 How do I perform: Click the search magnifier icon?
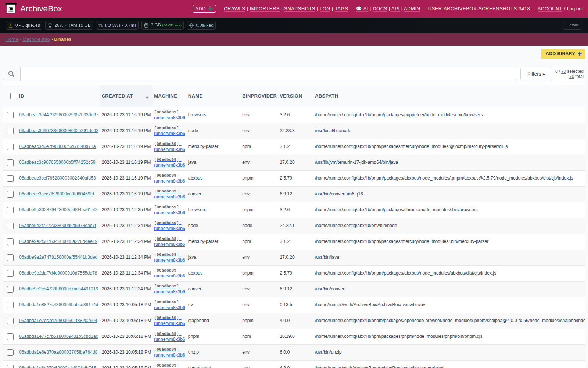11,74
